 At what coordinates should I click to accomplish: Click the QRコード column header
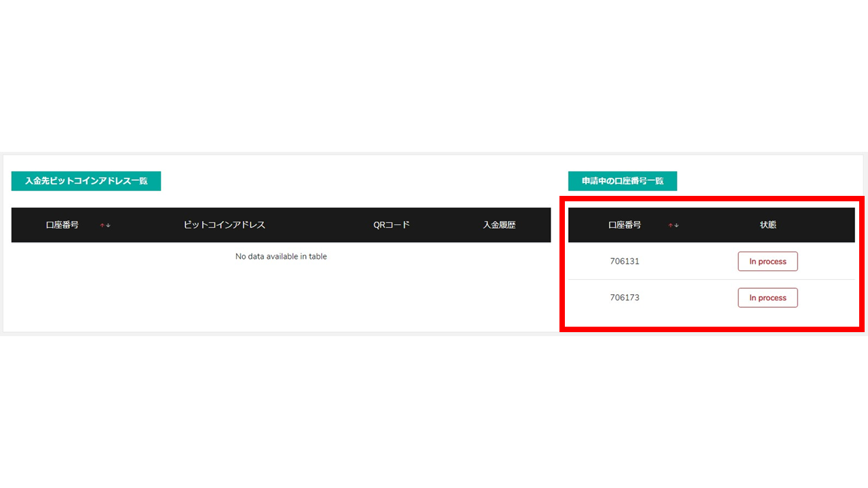pos(392,225)
